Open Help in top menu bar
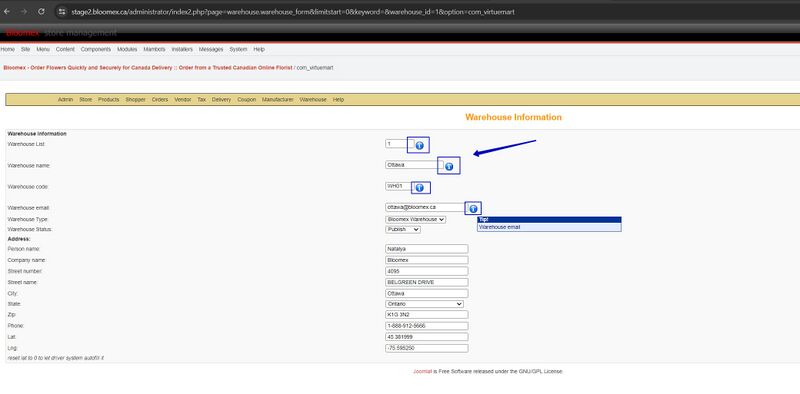 click(259, 50)
